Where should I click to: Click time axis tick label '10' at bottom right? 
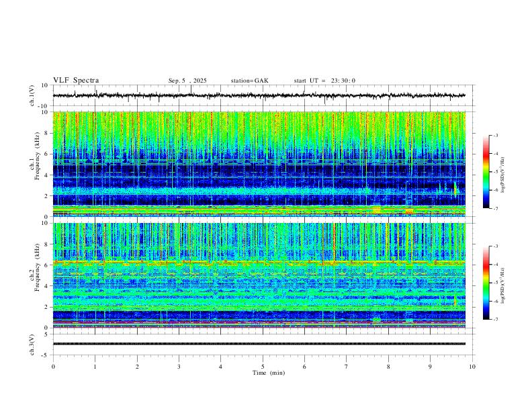click(x=472, y=367)
